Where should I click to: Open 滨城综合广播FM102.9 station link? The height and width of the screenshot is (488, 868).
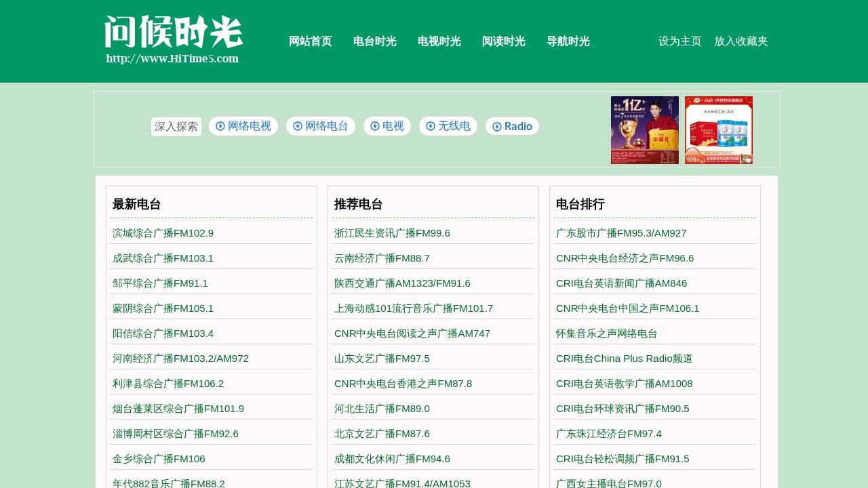(x=163, y=232)
